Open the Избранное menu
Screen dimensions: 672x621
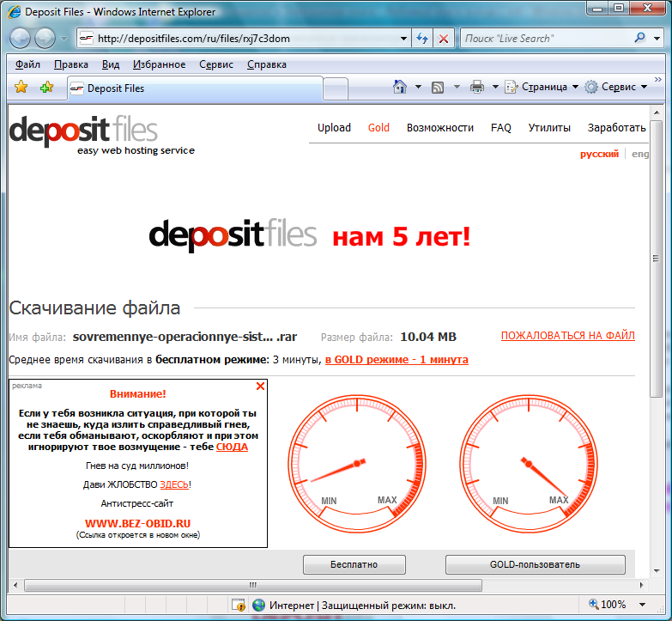click(159, 64)
